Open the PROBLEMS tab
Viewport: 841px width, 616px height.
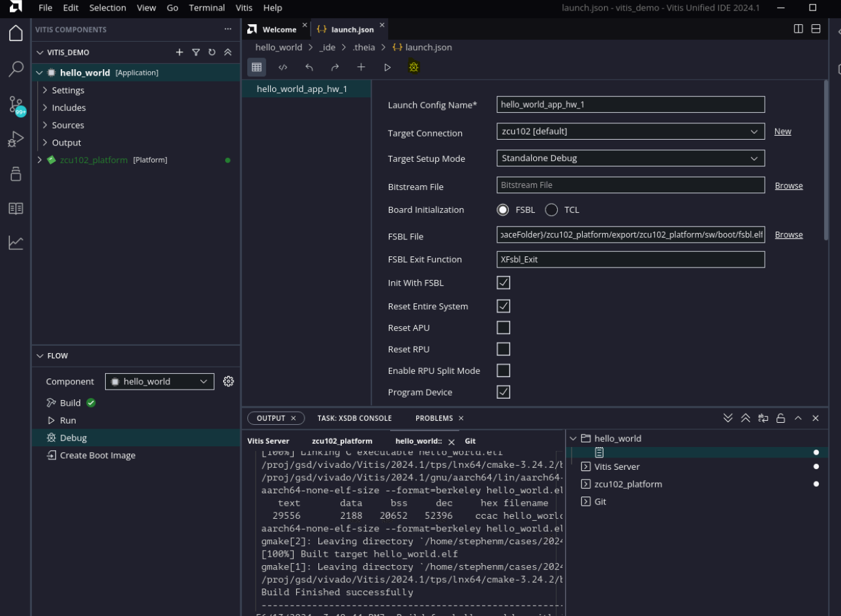coord(434,418)
